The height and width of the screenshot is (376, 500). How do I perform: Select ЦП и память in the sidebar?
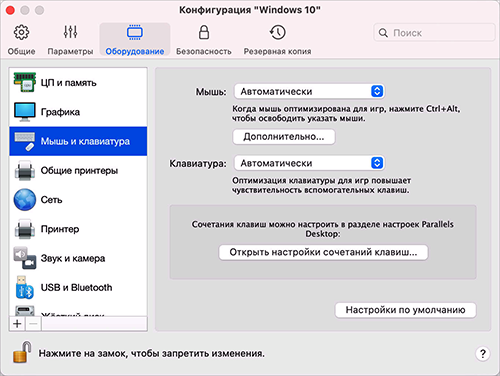click(78, 82)
